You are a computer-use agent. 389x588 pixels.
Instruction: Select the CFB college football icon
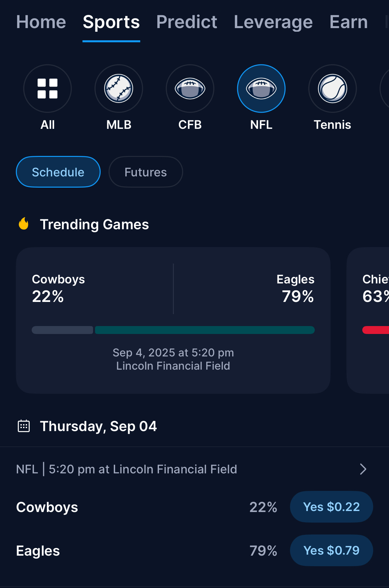point(190,89)
